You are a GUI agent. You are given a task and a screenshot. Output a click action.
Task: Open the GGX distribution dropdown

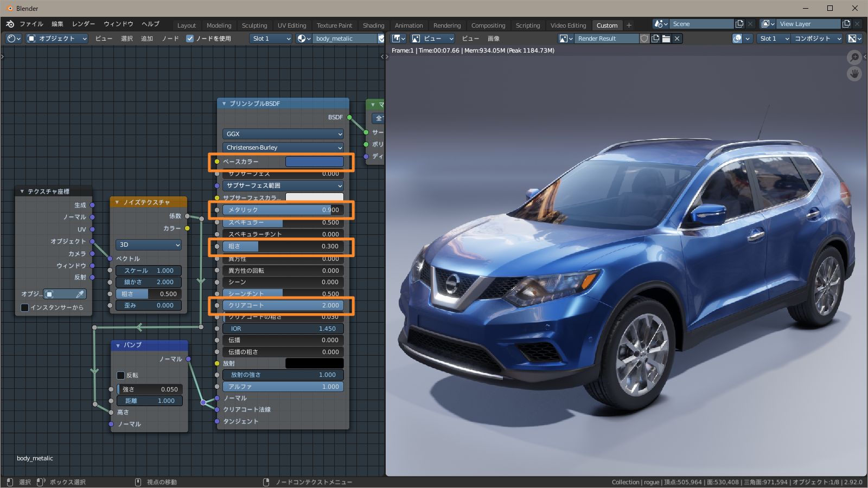click(283, 134)
